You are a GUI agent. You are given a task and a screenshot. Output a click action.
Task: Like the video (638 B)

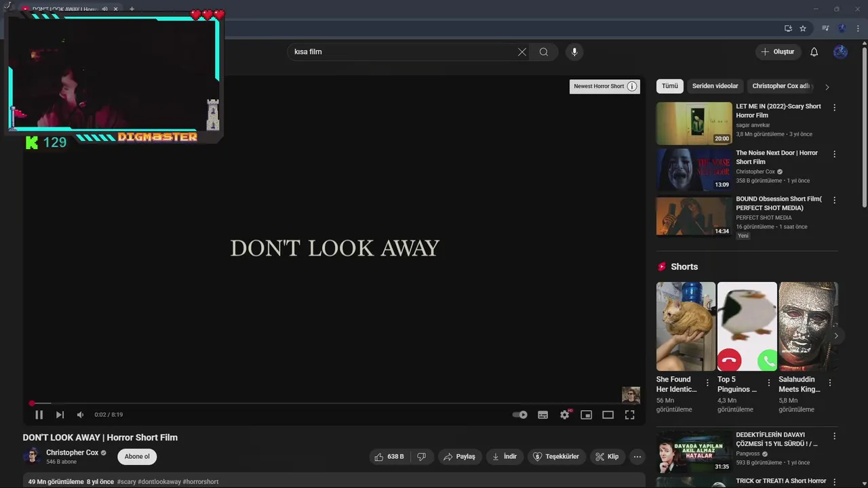point(389,457)
